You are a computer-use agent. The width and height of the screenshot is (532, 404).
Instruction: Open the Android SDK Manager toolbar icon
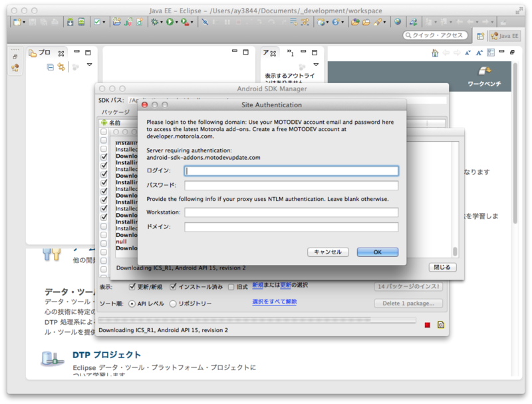click(x=70, y=22)
